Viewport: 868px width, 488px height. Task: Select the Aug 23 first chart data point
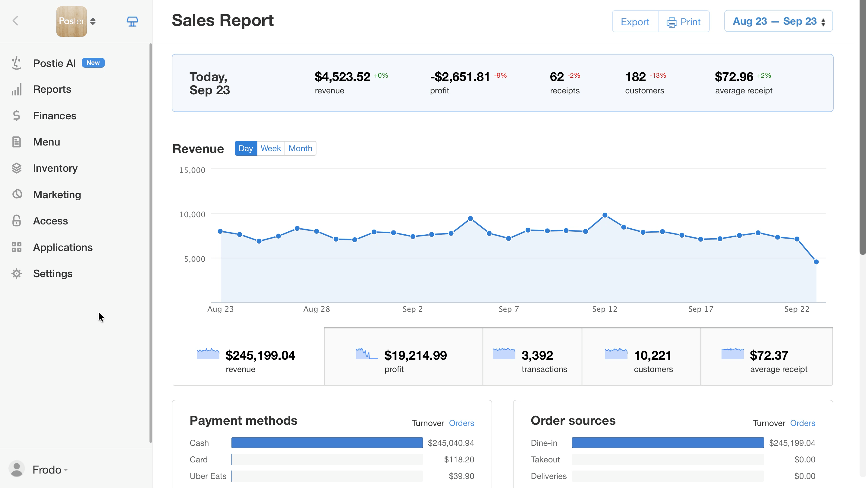click(x=220, y=231)
